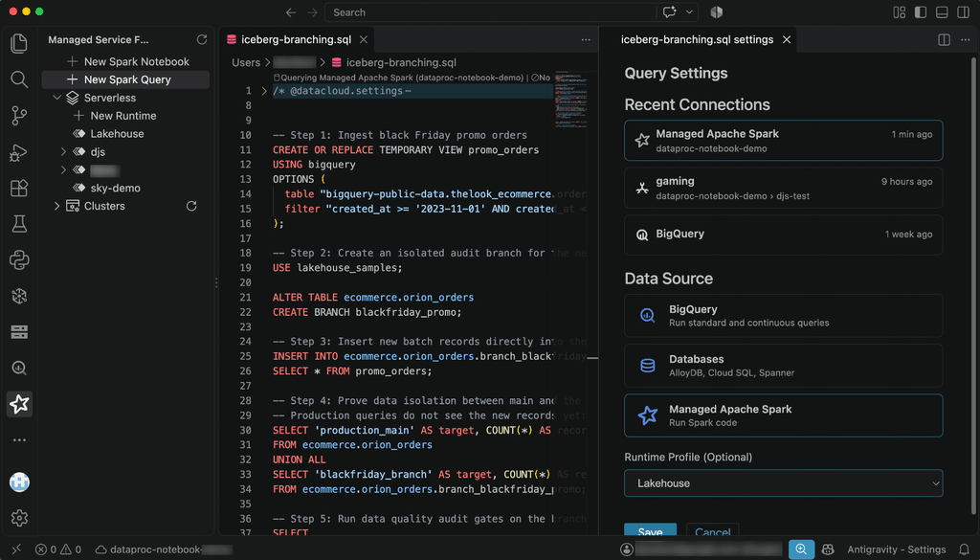Refresh the Managed Service panel

201,39
